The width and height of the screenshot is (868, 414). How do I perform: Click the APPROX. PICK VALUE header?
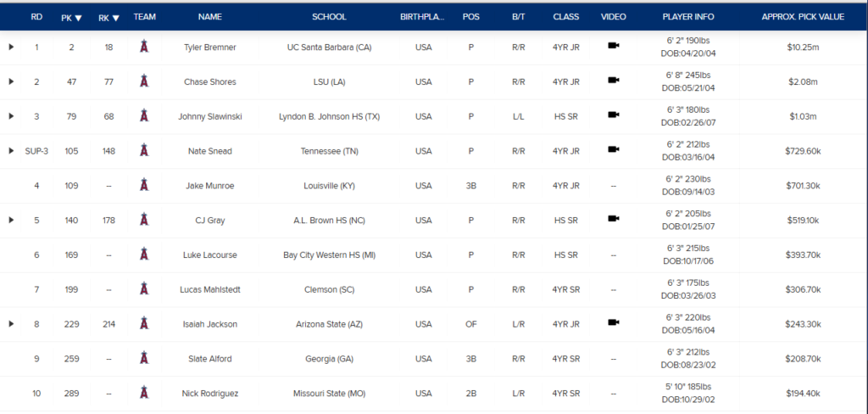803,17
